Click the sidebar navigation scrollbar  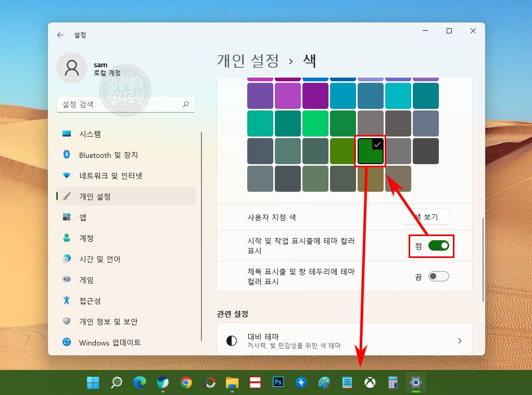click(201, 237)
